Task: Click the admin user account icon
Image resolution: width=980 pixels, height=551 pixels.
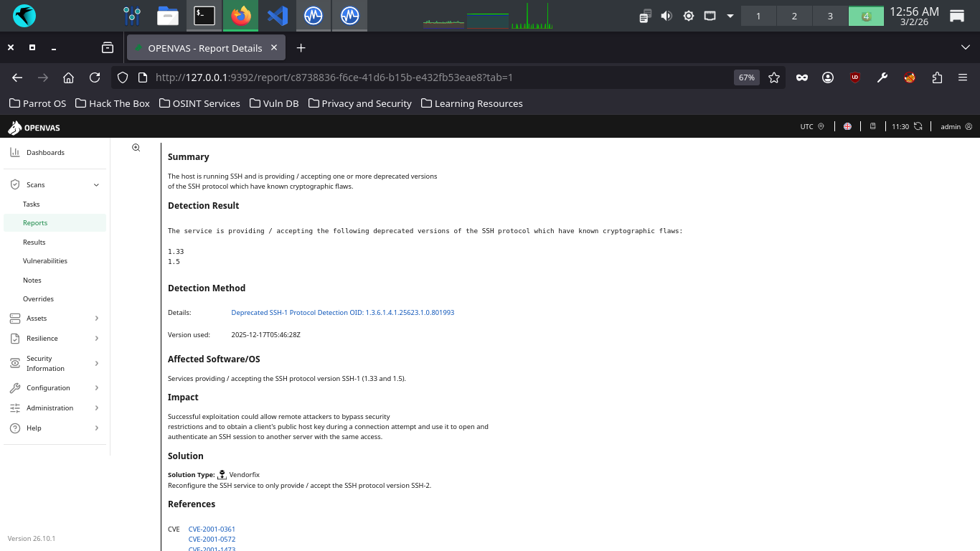Action: tap(969, 126)
